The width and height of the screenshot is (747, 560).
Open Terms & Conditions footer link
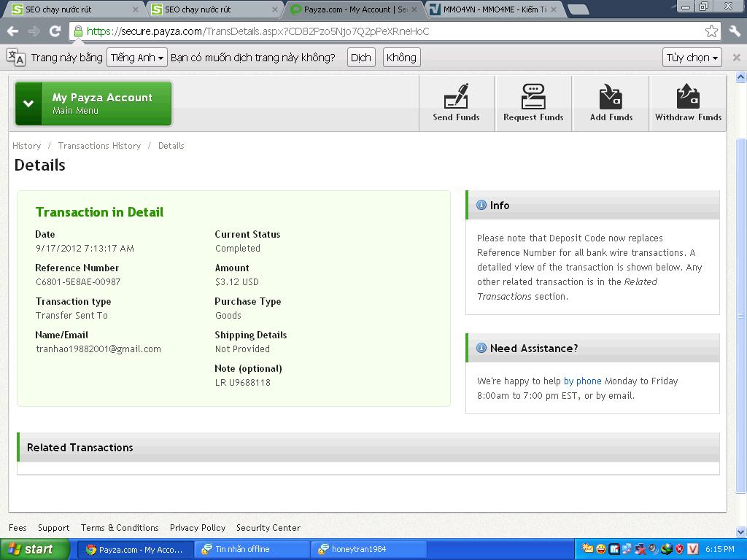[120, 528]
